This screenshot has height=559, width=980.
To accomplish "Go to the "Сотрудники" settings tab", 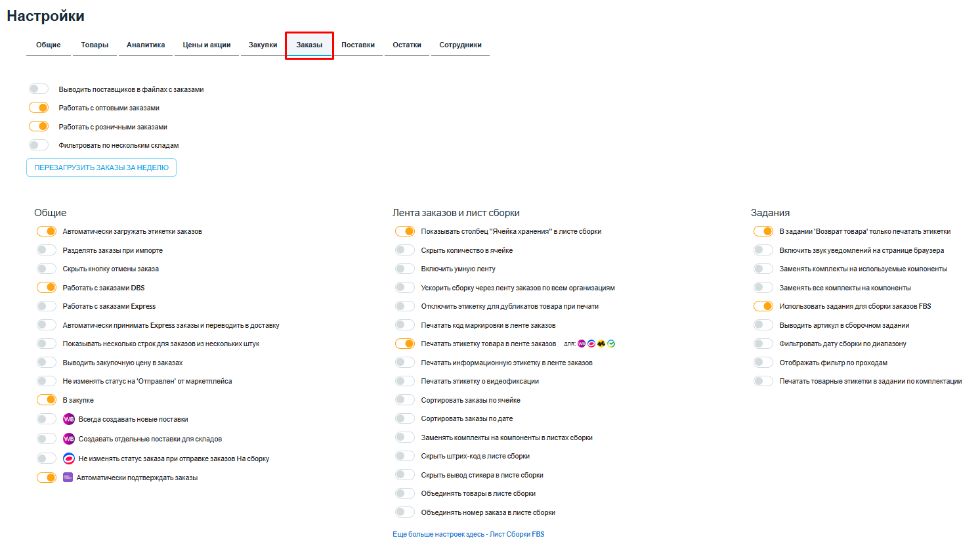I will click(460, 45).
